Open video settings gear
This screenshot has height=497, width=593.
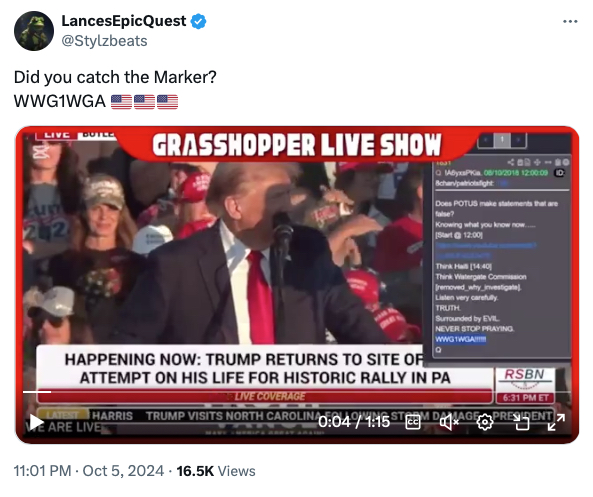click(485, 422)
